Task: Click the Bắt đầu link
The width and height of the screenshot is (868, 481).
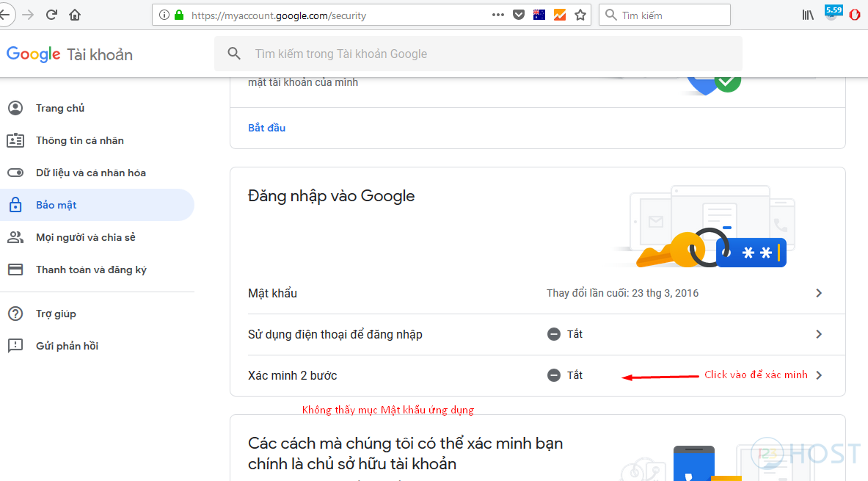Action: click(x=266, y=128)
